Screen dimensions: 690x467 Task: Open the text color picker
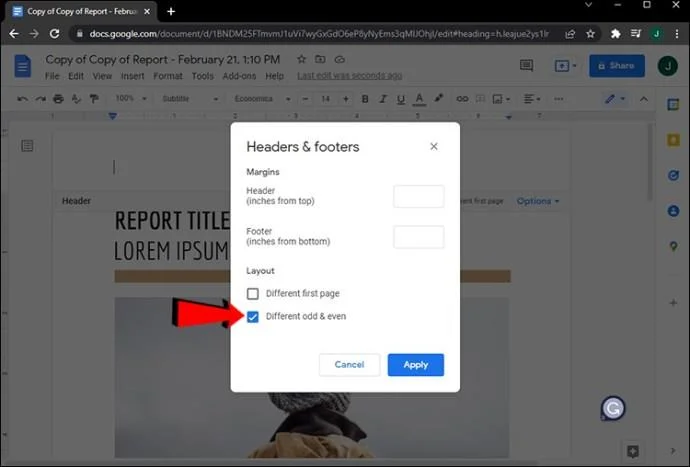pos(419,99)
